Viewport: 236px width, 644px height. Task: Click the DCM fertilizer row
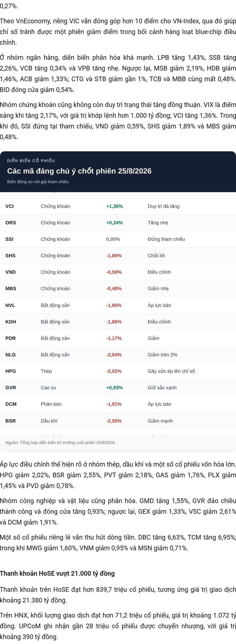click(x=118, y=404)
